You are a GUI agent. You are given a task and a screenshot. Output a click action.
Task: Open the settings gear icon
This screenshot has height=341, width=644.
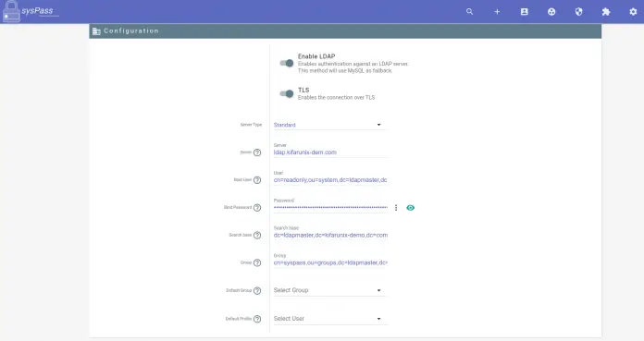pyautogui.click(x=633, y=11)
